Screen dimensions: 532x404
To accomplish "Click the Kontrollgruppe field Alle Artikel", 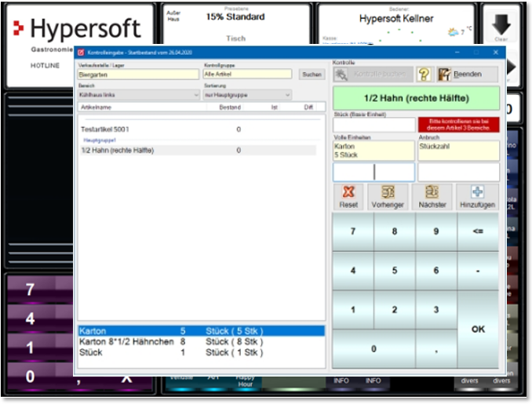I will tap(247, 74).
